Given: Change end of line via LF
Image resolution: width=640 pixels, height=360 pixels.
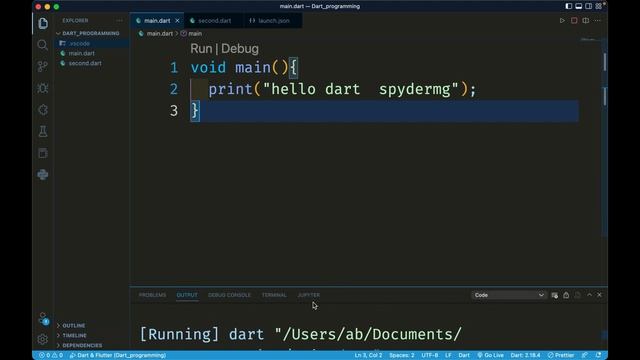Looking at the screenshot, I should click(x=448, y=355).
